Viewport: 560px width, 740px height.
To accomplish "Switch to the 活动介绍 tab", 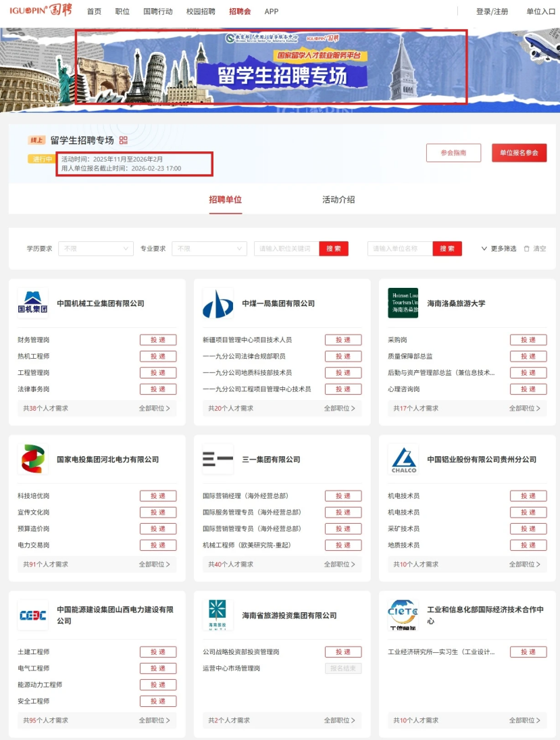I will pyautogui.click(x=338, y=200).
